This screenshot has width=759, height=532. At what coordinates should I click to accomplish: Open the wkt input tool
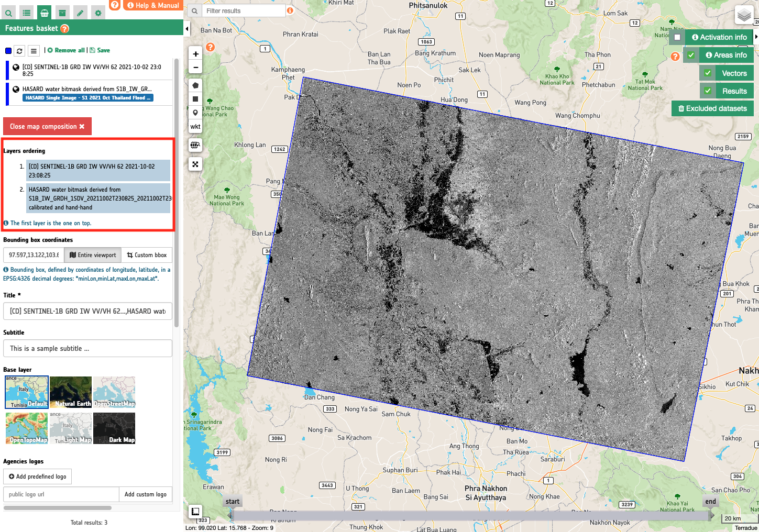(195, 126)
